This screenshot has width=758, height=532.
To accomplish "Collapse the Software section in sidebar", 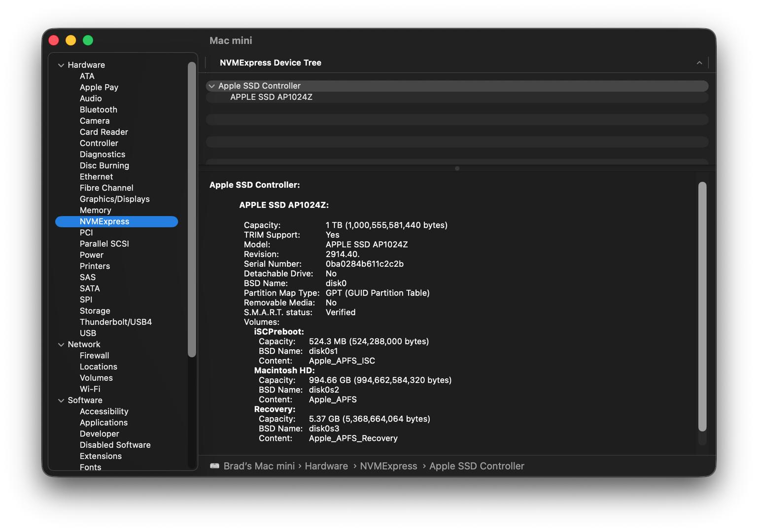I will [x=61, y=400].
